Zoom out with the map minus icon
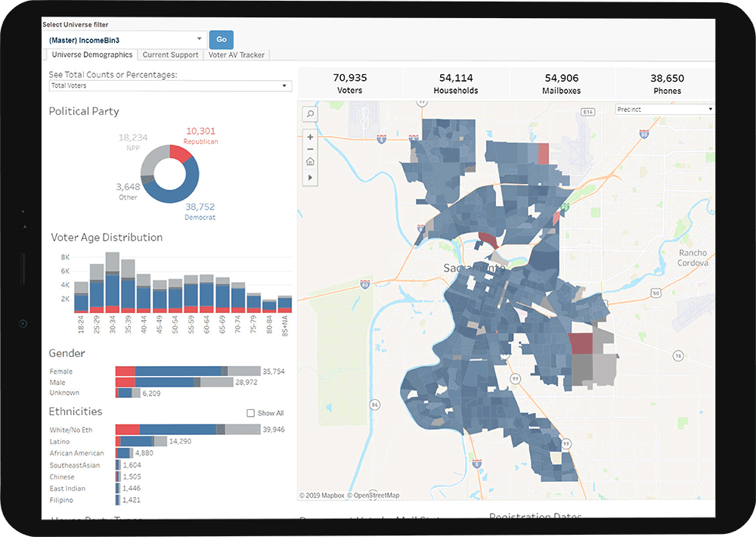 (x=310, y=149)
